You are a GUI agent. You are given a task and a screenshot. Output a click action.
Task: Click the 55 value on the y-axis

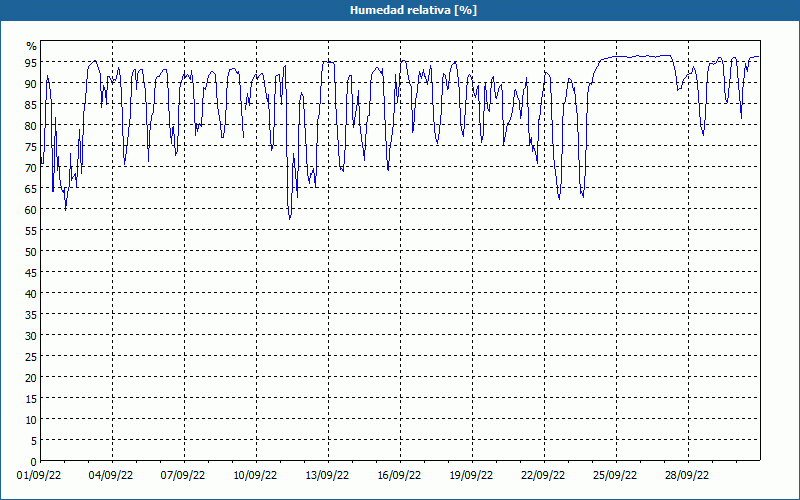(x=31, y=231)
